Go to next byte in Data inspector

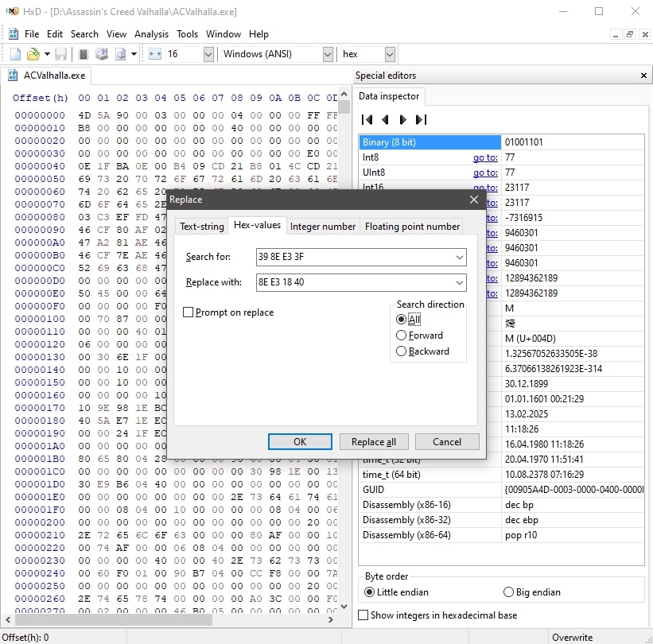coord(402,120)
